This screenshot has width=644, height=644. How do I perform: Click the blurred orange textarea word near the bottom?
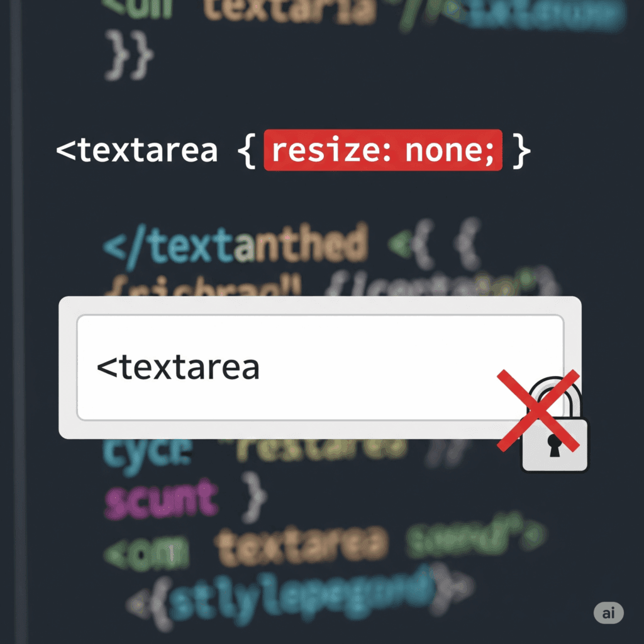coord(301,545)
